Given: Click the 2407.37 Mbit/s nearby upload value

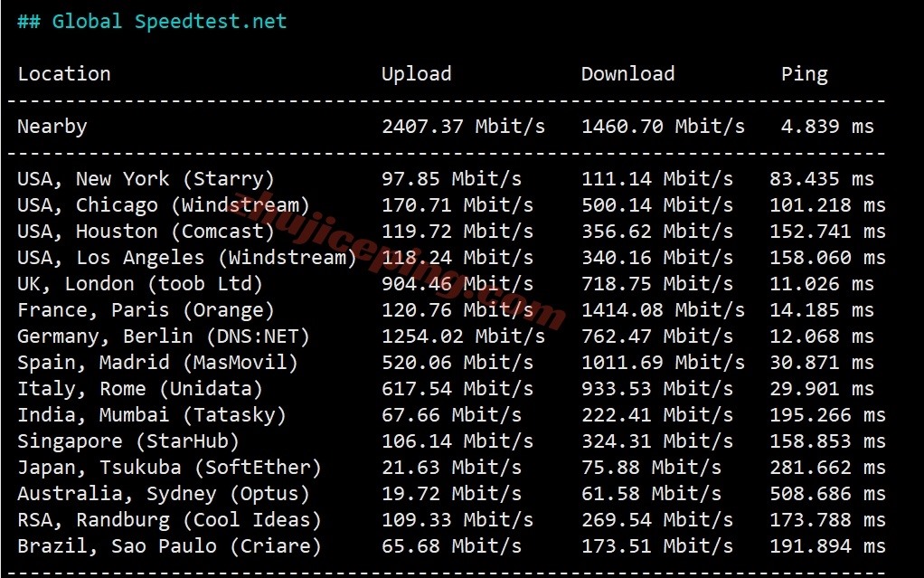Looking at the screenshot, I should pyautogui.click(x=463, y=127).
